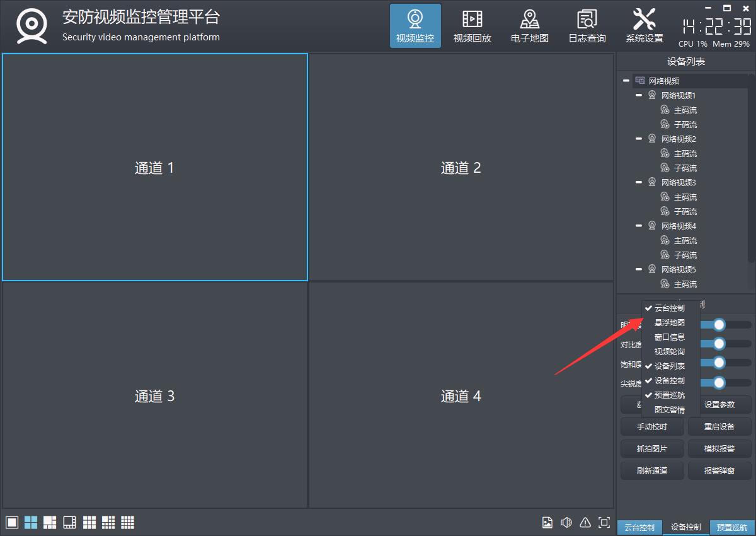Collapse the 网络视频1 device node
This screenshot has width=756, height=536.
pyautogui.click(x=639, y=95)
